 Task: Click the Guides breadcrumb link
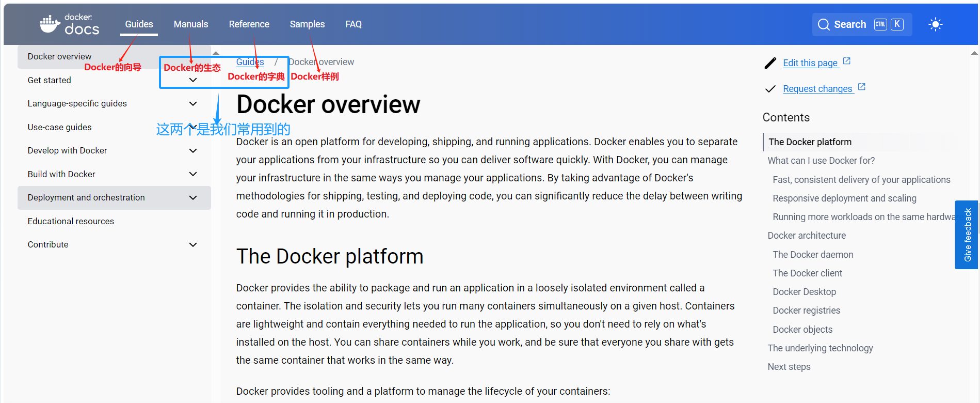(x=250, y=62)
